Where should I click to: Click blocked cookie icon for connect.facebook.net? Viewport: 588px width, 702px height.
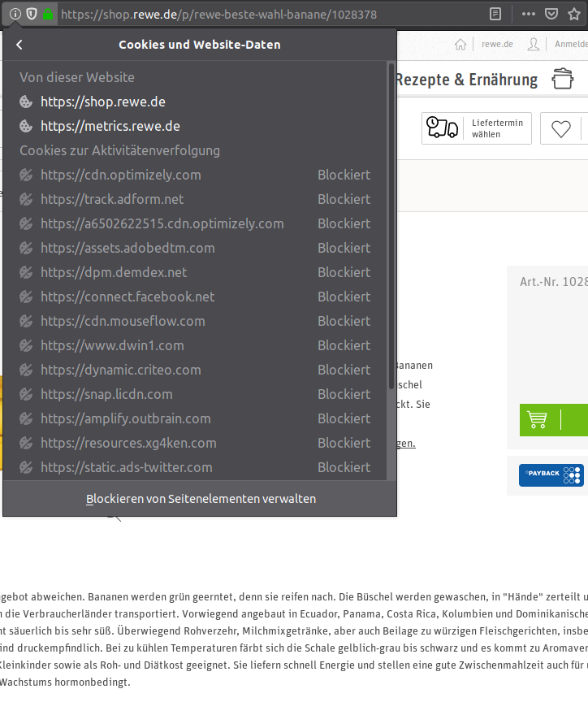[26, 297]
